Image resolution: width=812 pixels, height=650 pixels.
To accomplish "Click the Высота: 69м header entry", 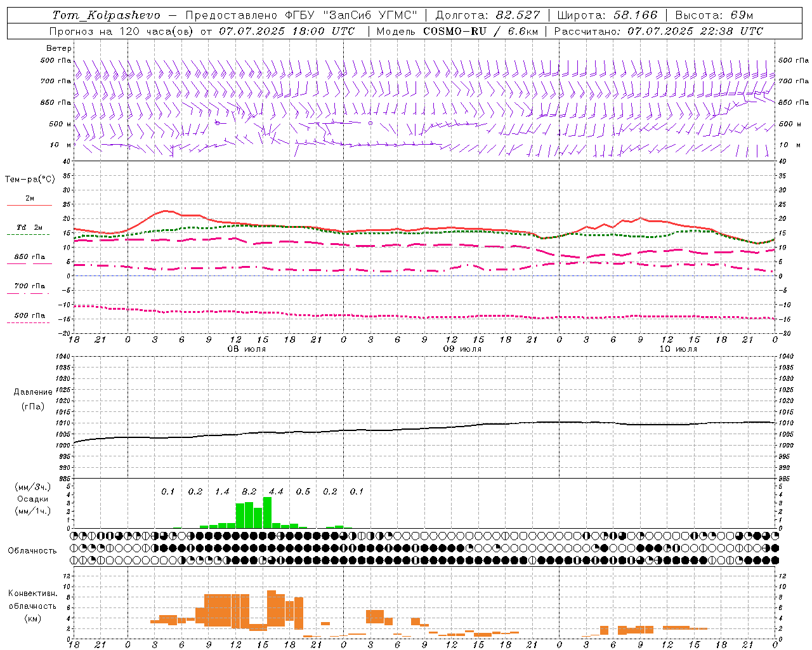I will (714, 15).
